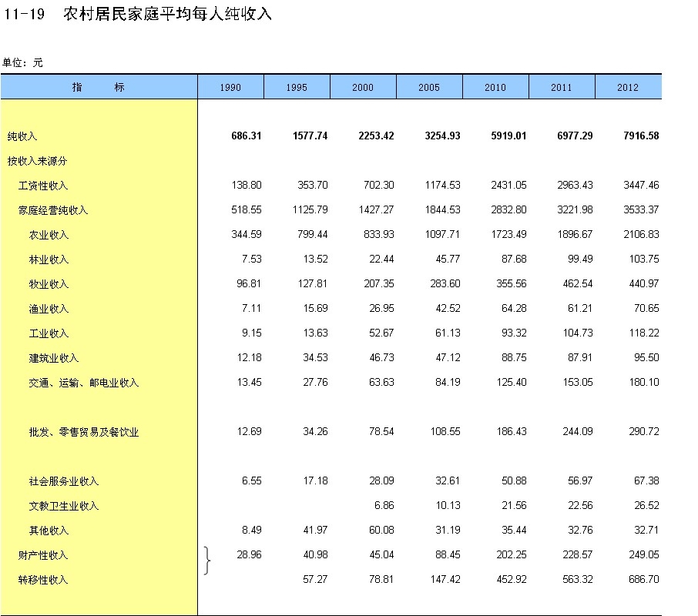Select the 转移性收入 row label

(43, 580)
